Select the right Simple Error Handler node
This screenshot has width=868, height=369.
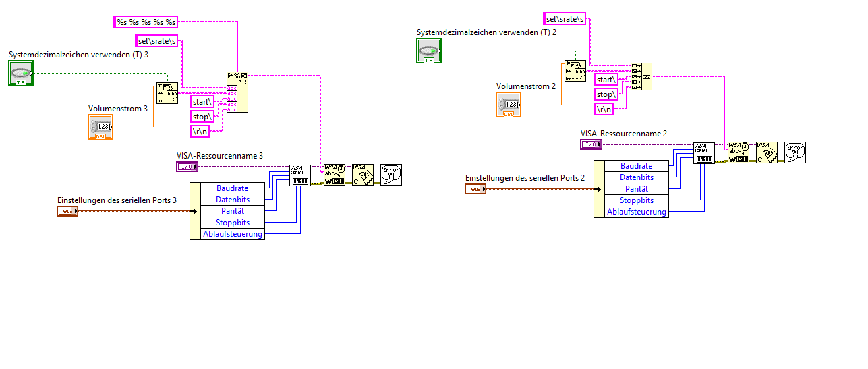coord(796,152)
